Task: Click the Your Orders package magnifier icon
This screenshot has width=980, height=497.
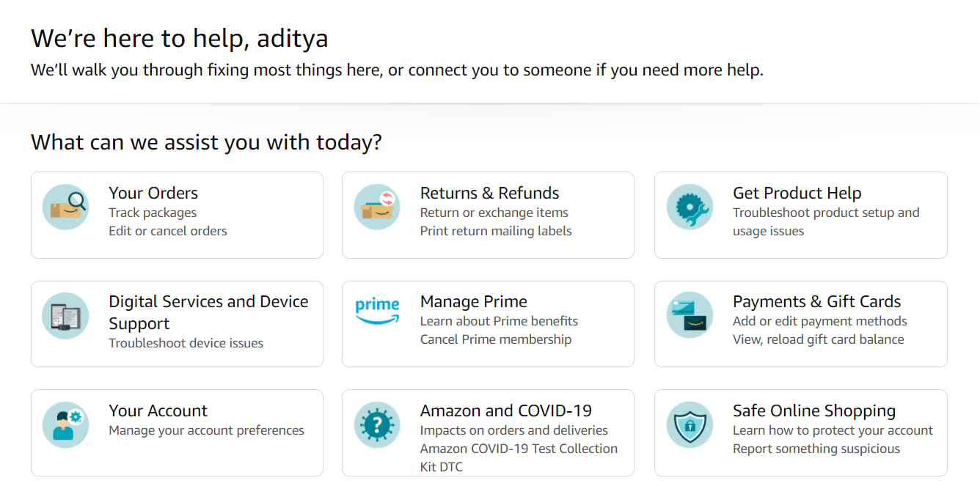Action: 66,207
